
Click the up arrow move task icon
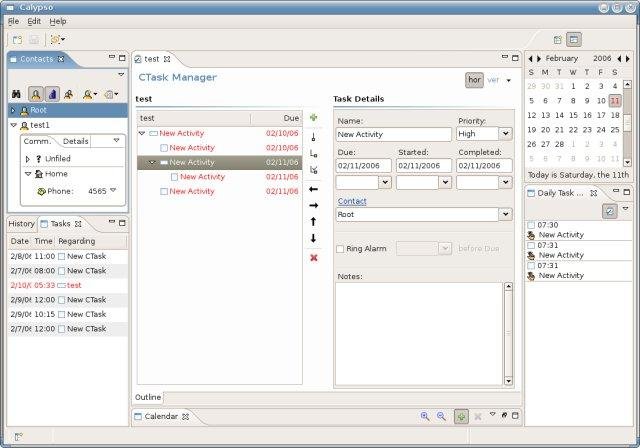[x=313, y=222]
